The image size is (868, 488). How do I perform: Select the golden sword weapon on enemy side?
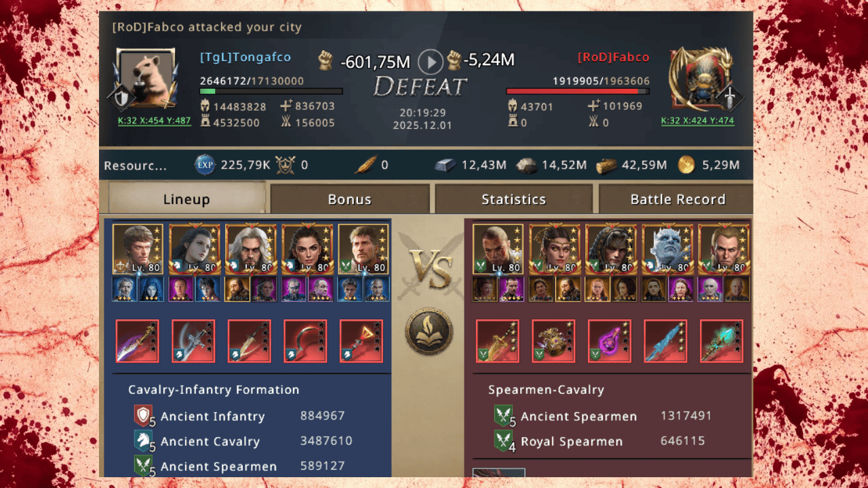(497, 341)
